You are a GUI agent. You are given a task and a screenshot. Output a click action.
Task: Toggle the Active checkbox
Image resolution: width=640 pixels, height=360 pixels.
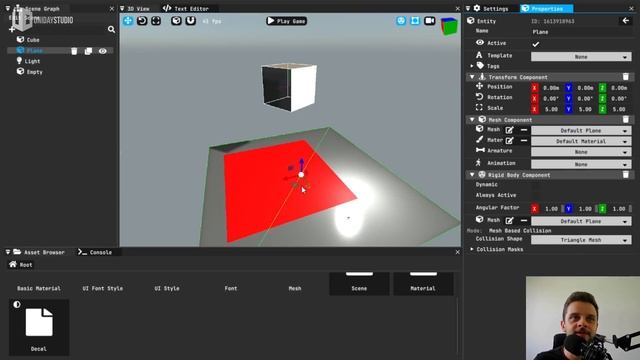536,44
